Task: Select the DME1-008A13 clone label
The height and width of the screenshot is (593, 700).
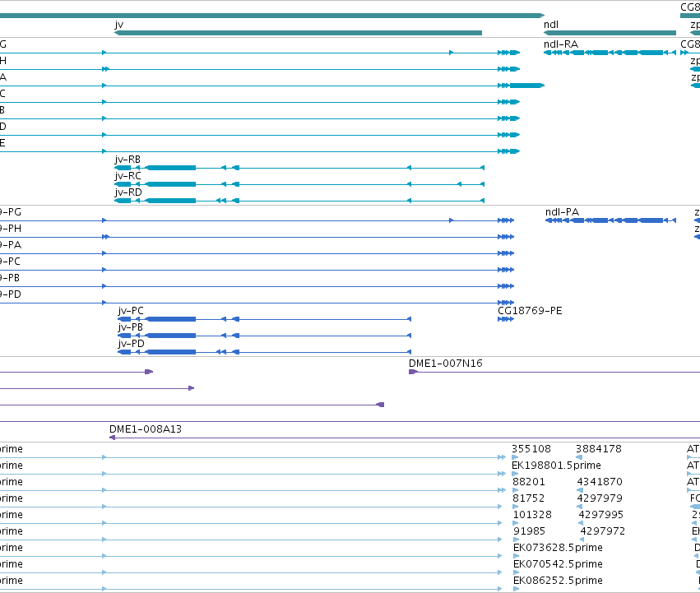Action: [146, 429]
